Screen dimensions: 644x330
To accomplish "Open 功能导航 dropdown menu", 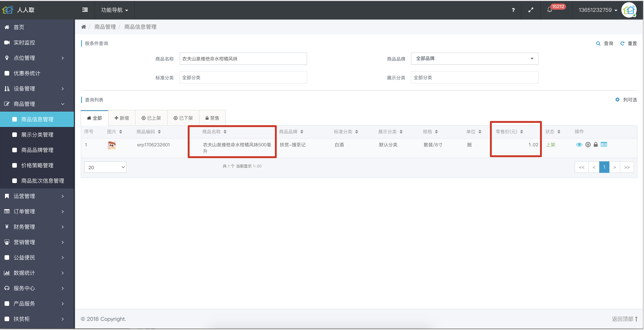I will 115,10.
